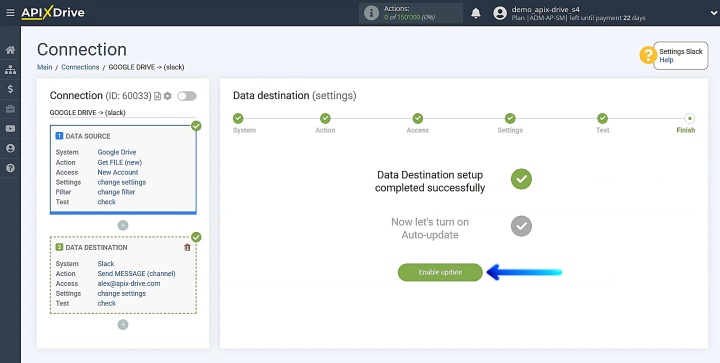The image size is (720, 363).
Task: Click the ApiX-Drive logo
Action: [x=53, y=13]
